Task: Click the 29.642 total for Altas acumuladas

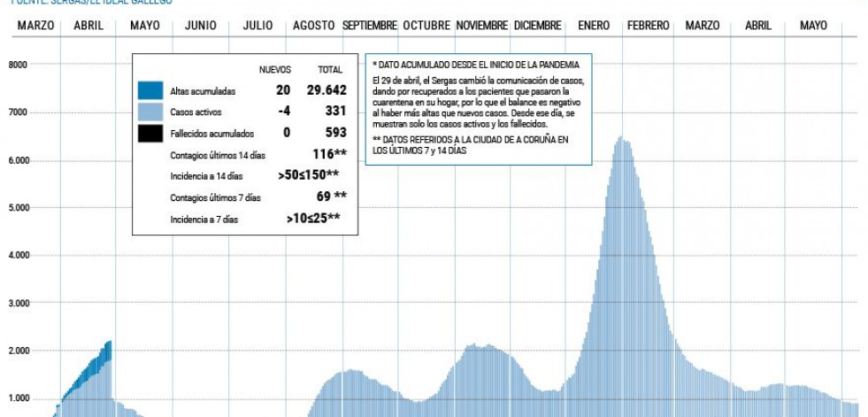Action: (326, 90)
